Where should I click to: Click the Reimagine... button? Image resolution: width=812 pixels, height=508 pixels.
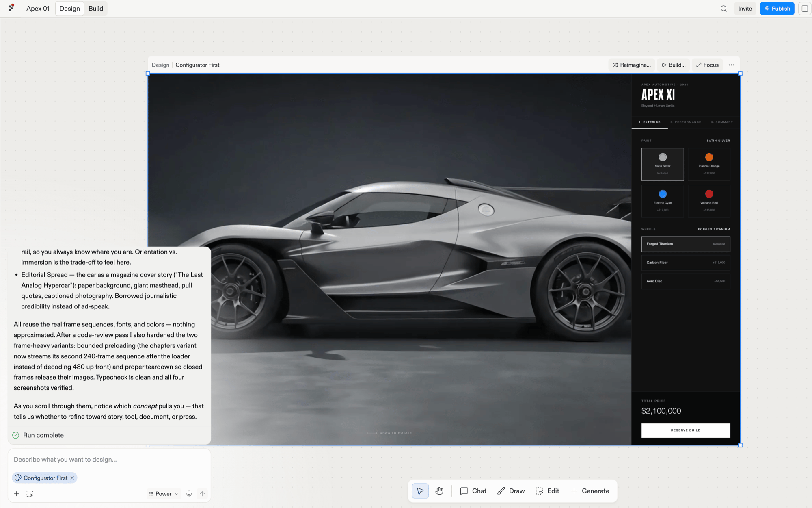point(632,65)
